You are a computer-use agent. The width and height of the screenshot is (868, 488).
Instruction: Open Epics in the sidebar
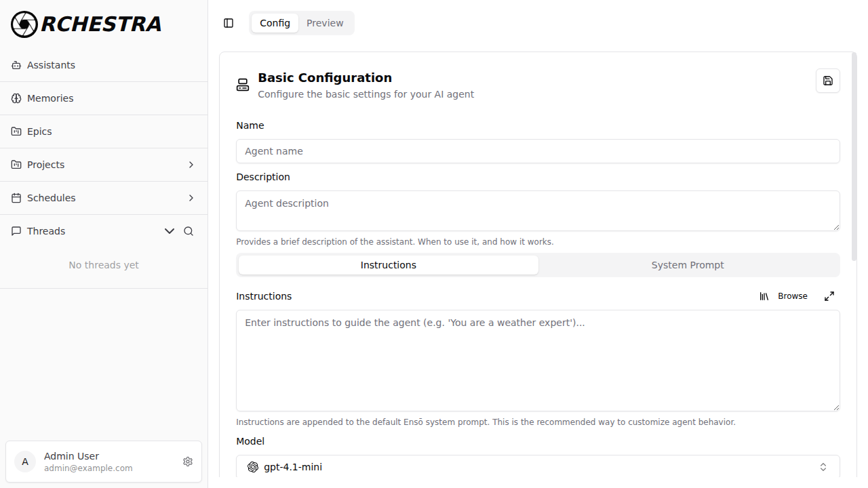click(104, 131)
